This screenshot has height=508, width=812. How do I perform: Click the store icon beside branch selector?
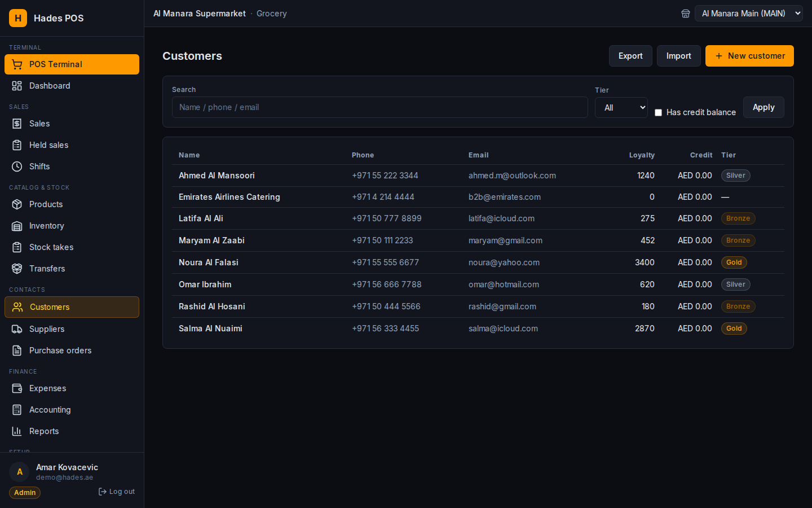coord(686,14)
